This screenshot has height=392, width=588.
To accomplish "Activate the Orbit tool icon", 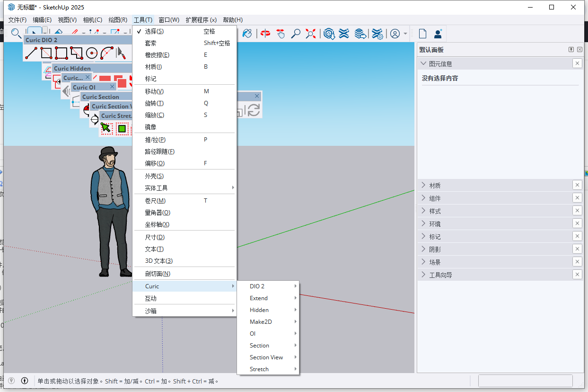I will 265,34.
